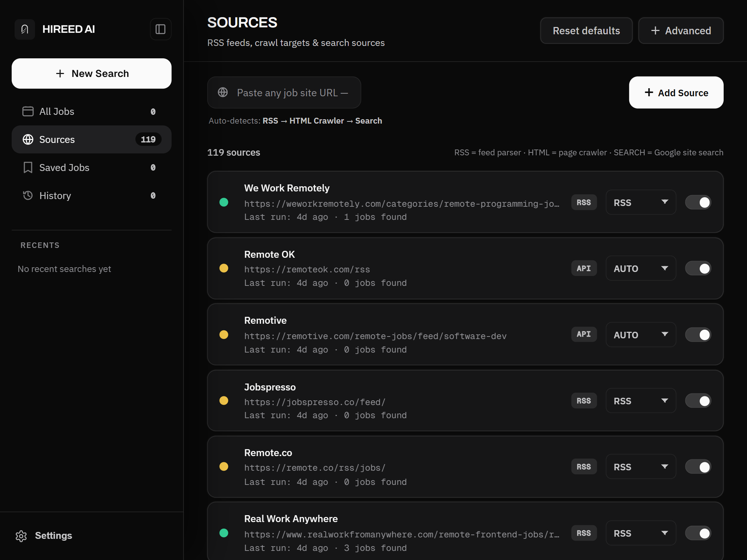
Task: Click the globe icon in URL field
Action: [223, 92]
